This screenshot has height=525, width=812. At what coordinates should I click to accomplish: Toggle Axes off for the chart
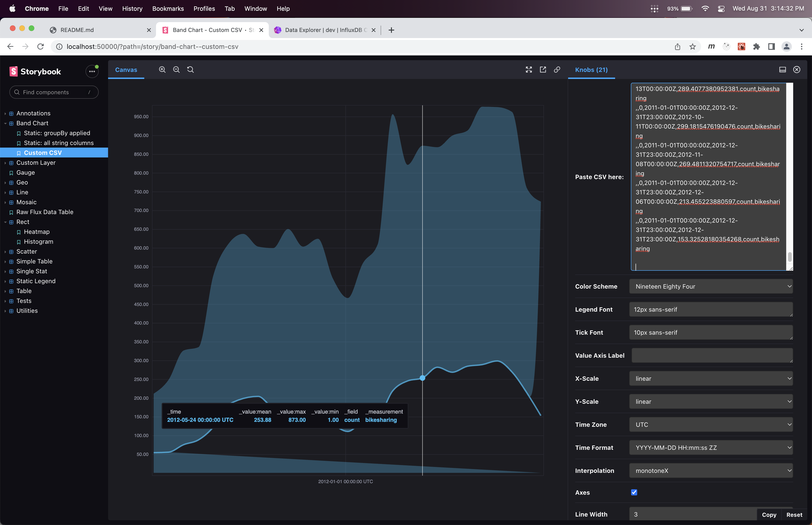pyautogui.click(x=634, y=492)
